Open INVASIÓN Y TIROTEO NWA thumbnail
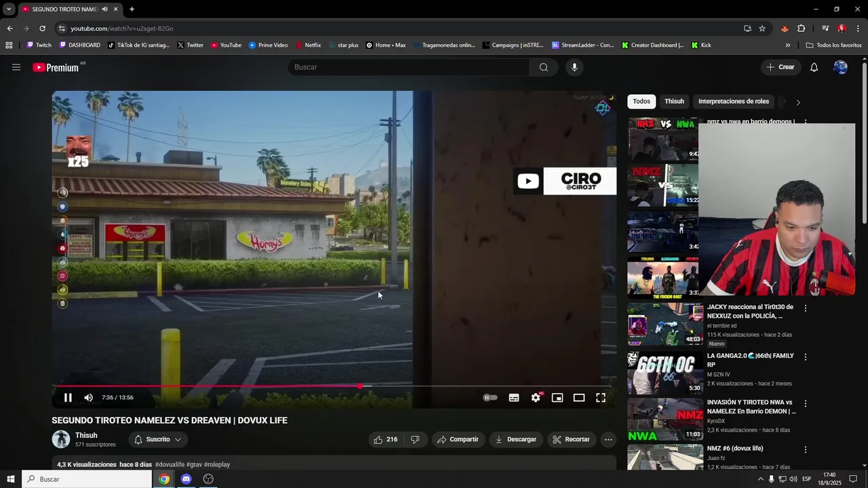This screenshot has height=488, width=868. click(665, 419)
